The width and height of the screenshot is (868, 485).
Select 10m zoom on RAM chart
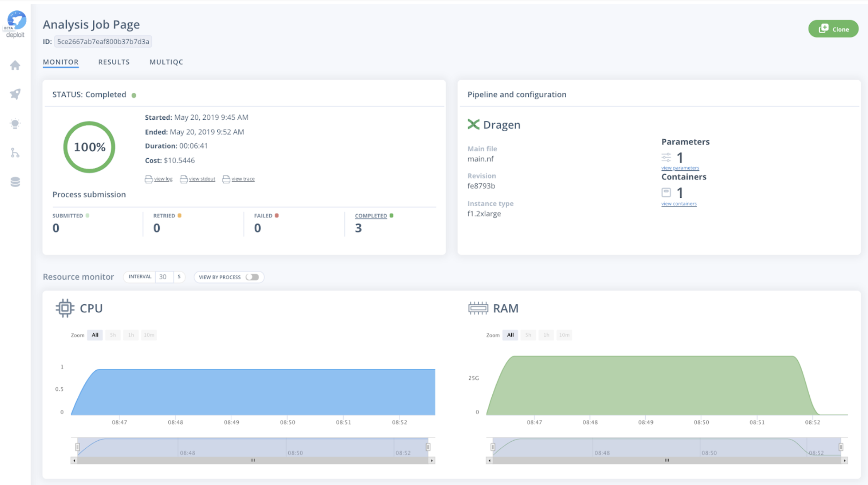[x=564, y=335]
